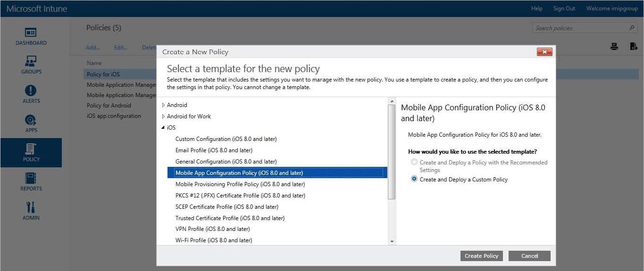Open the Alerts sidebar icon
This screenshot has height=271, width=644.
(31, 91)
